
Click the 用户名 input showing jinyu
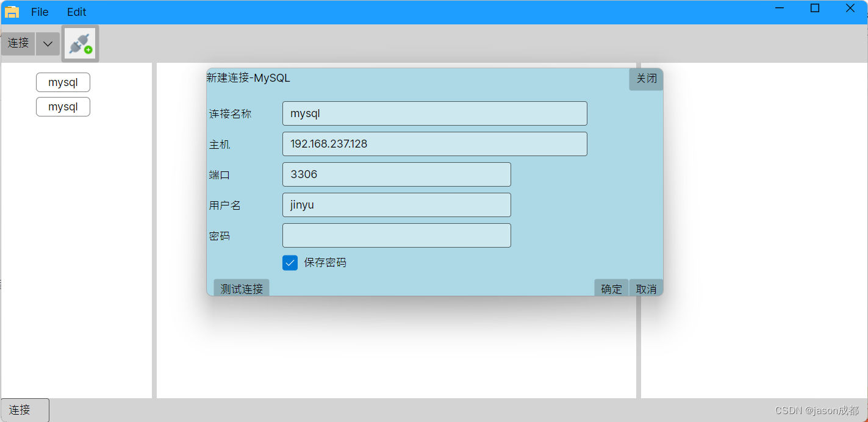(396, 205)
